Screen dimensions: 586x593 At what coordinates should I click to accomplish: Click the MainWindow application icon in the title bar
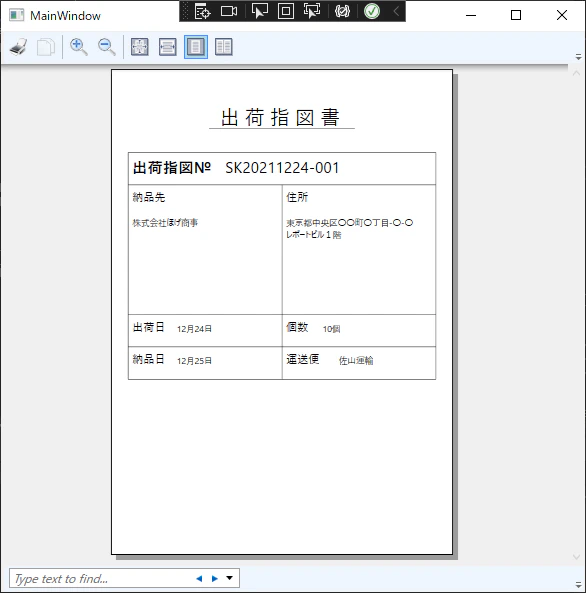click(x=16, y=15)
